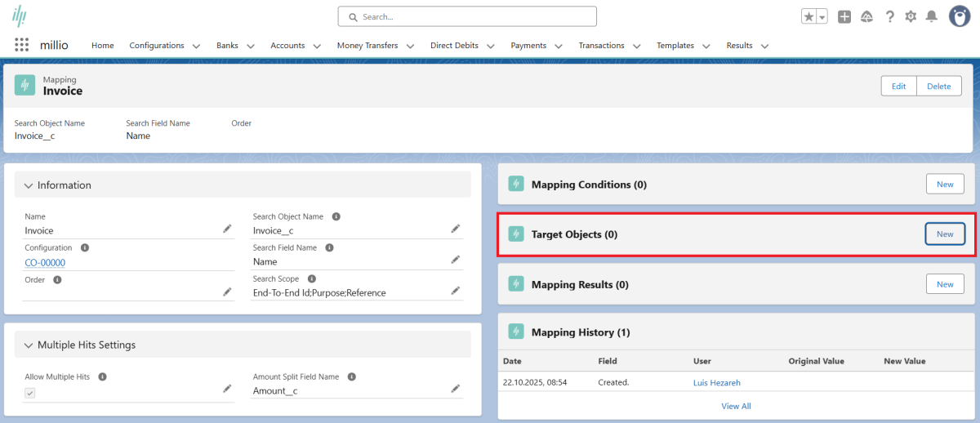The height and width of the screenshot is (423, 980).
Task: Open the notifications bell
Action: (931, 17)
